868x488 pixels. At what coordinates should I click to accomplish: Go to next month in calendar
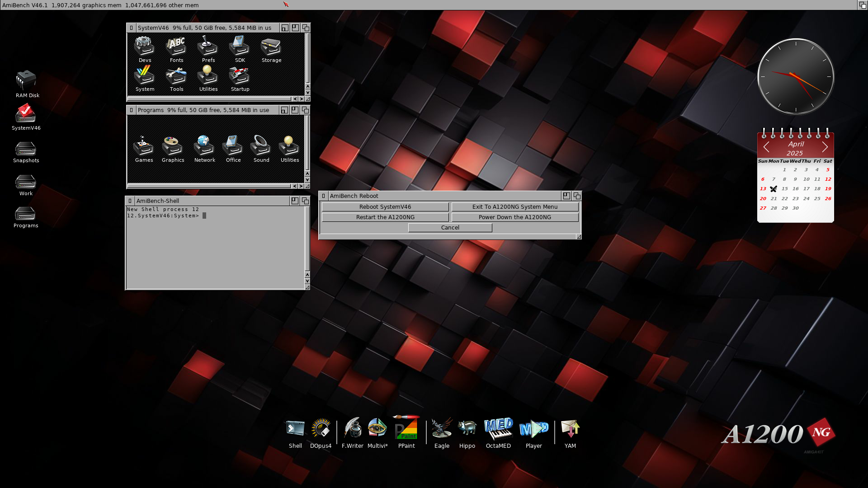click(825, 147)
